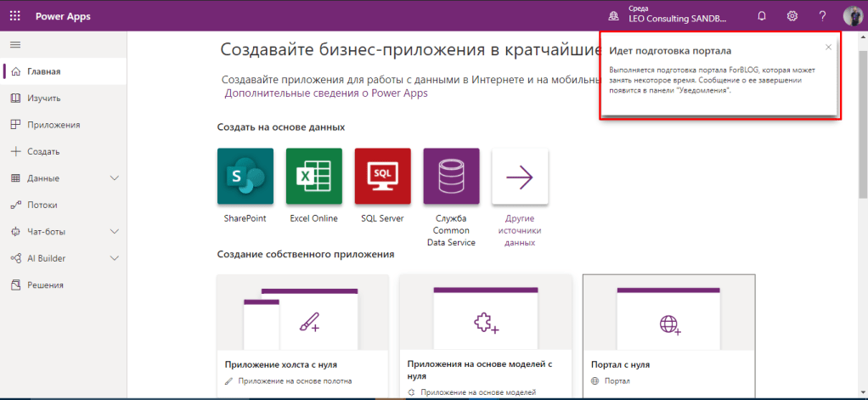Expand the Чат-боты section chevron
868x400 pixels.
click(116, 232)
